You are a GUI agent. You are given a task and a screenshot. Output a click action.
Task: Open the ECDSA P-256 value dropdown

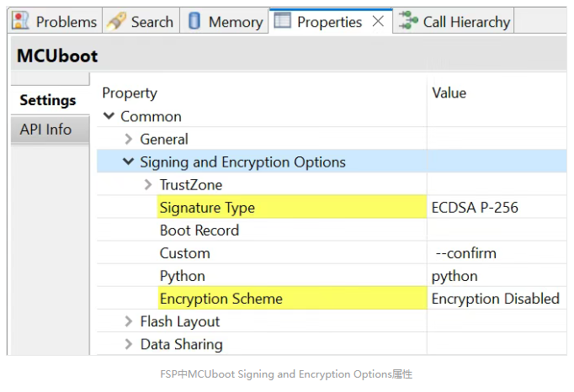tap(497, 208)
